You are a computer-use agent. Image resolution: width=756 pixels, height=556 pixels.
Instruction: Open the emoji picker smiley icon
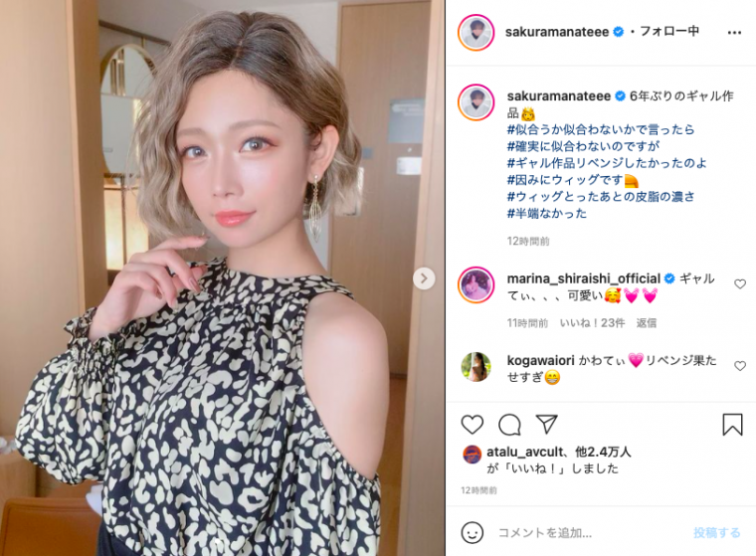point(472,532)
